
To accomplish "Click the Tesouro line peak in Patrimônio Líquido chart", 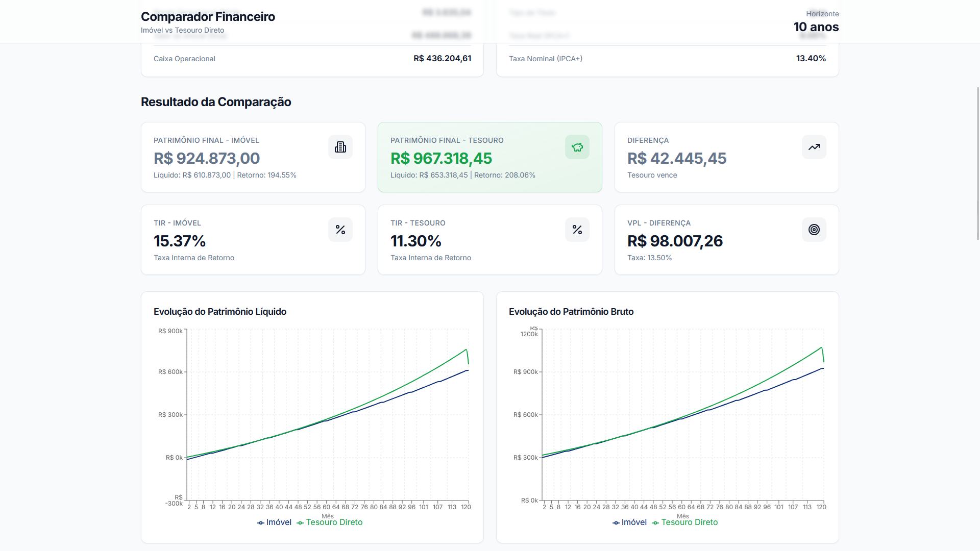I will click(x=466, y=349).
